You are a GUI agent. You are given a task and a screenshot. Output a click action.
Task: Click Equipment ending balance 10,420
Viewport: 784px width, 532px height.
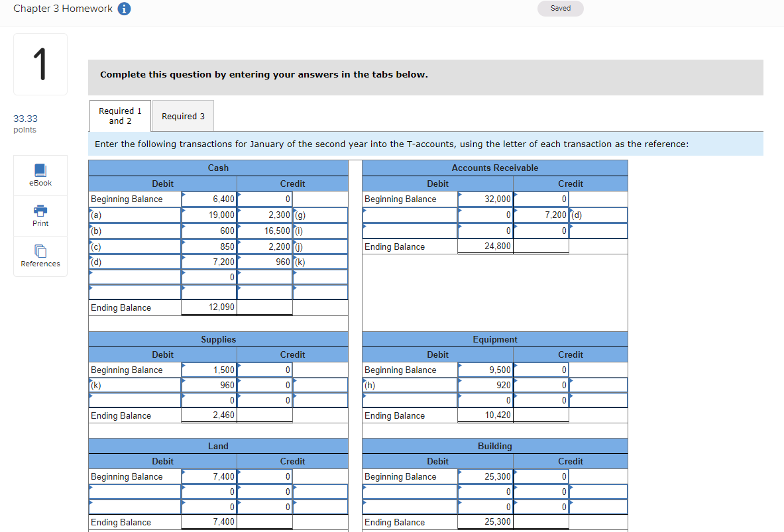click(486, 415)
